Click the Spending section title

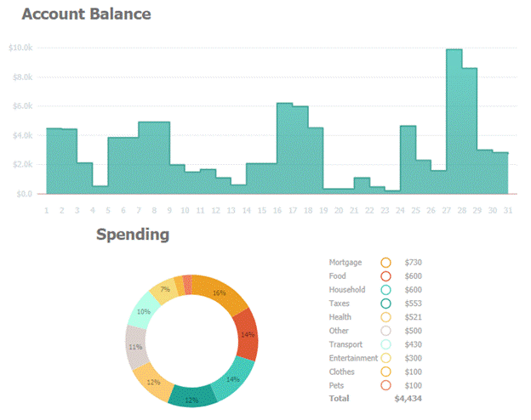pos(133,234)
